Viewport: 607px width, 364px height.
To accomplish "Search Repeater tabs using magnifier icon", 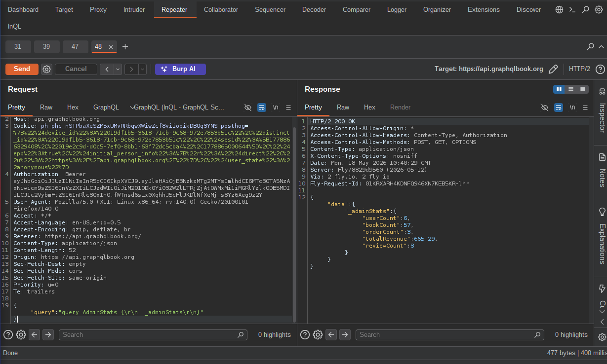I will (x=590, y=47).
